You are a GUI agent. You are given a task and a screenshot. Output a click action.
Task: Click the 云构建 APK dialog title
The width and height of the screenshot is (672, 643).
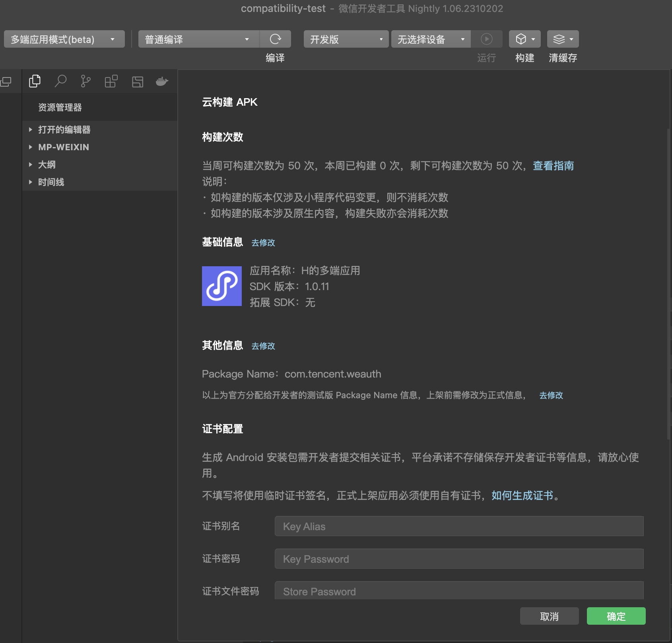tap(230, 102)
